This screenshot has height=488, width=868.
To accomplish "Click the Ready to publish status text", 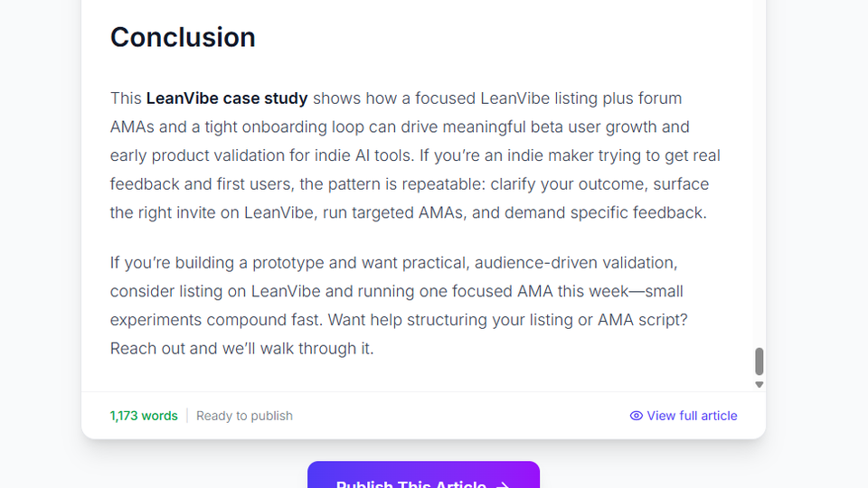I will point(244,416).
